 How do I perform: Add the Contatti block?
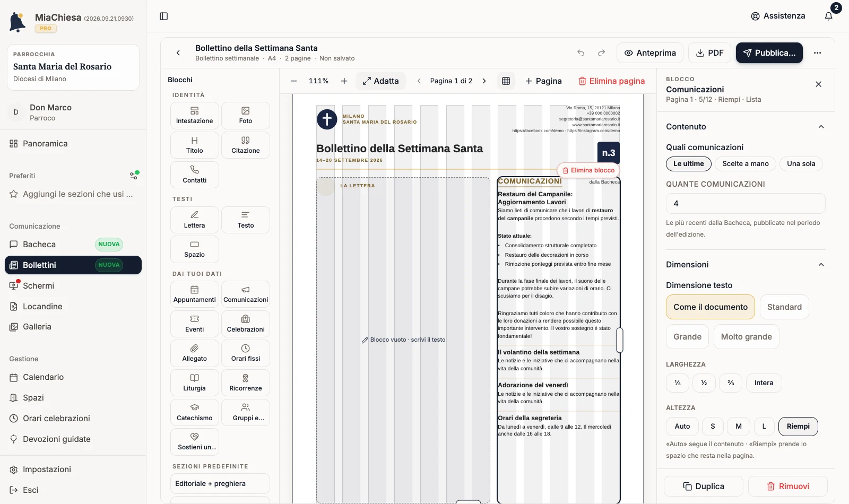195,175
